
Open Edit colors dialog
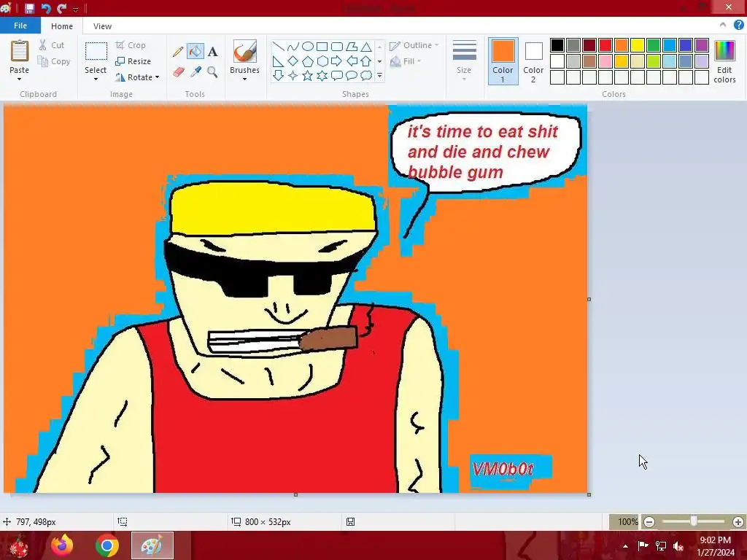[x=724, y=61]
